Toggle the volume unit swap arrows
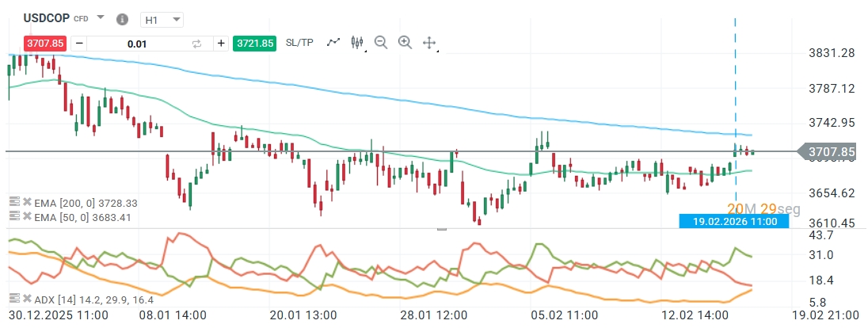The image size is (868, 328). tap(197, 44)
